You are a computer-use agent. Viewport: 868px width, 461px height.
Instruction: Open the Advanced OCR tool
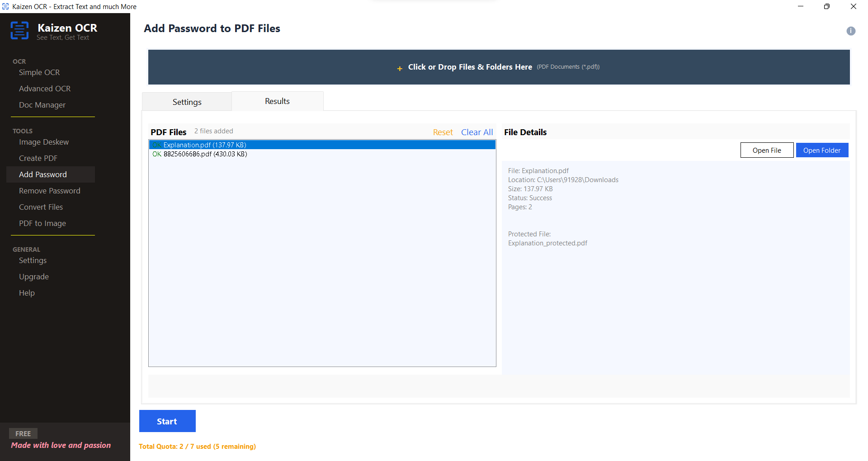pos(45,89)
